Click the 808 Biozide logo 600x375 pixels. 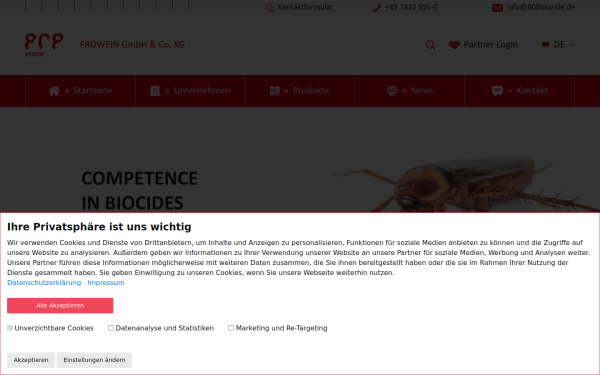coord(44,45)
